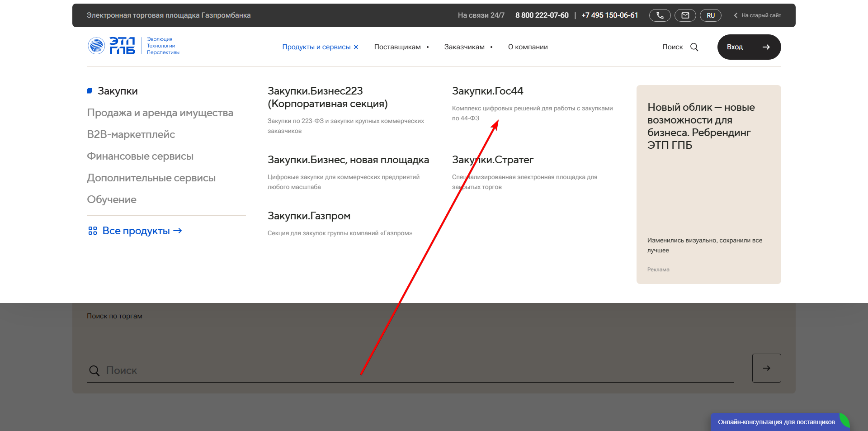Open online consultation chat for suppliers
The image size is (868, 431).
776,422
